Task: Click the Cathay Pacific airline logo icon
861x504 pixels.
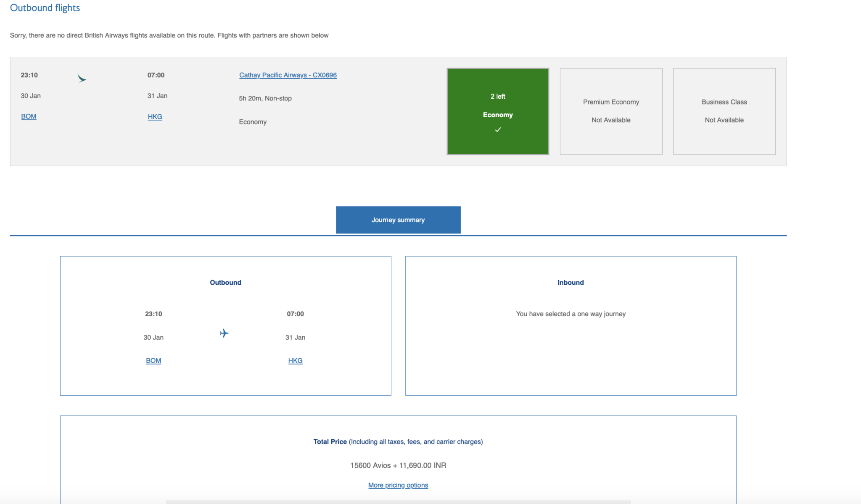Action: pyautogui.click(x=82, y=78)
